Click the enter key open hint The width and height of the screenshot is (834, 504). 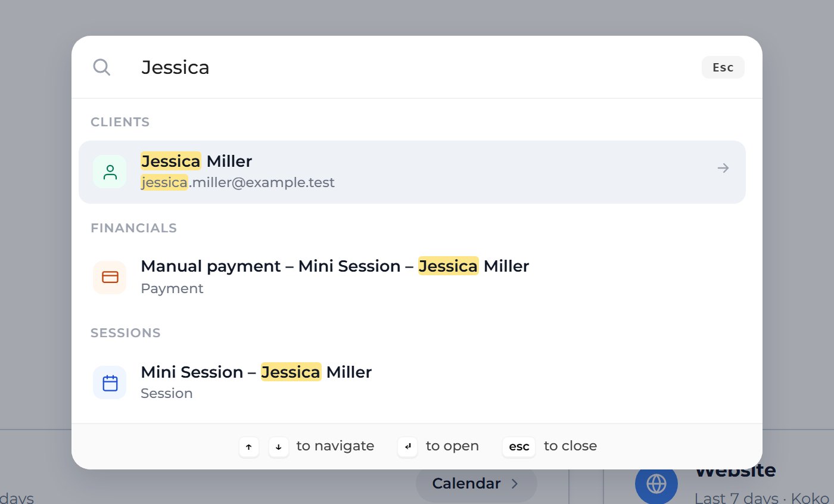(407, 446)
